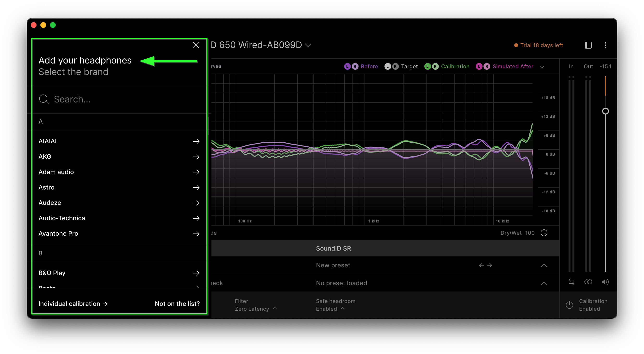Focus the Search brand field
Screen dimensions: 644x354
pyautogui.click(x=119, y=99)
